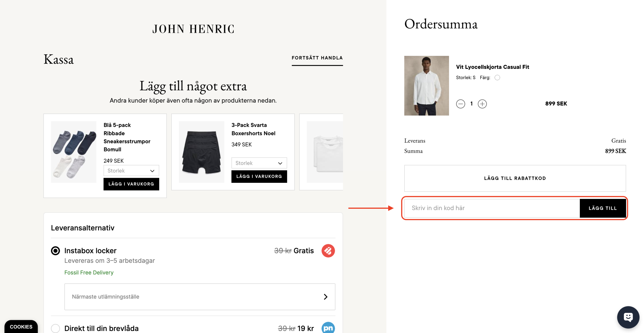Click the John Henric logo
Image resolution: width=644 pixels, height=333 pixels.
click(193, 29)
